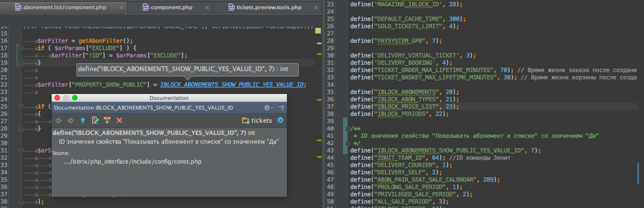Click the Edit Source pencil icon
Image resolution: width=644 pixels, height=208 pixels.
(x=95, y=120)
